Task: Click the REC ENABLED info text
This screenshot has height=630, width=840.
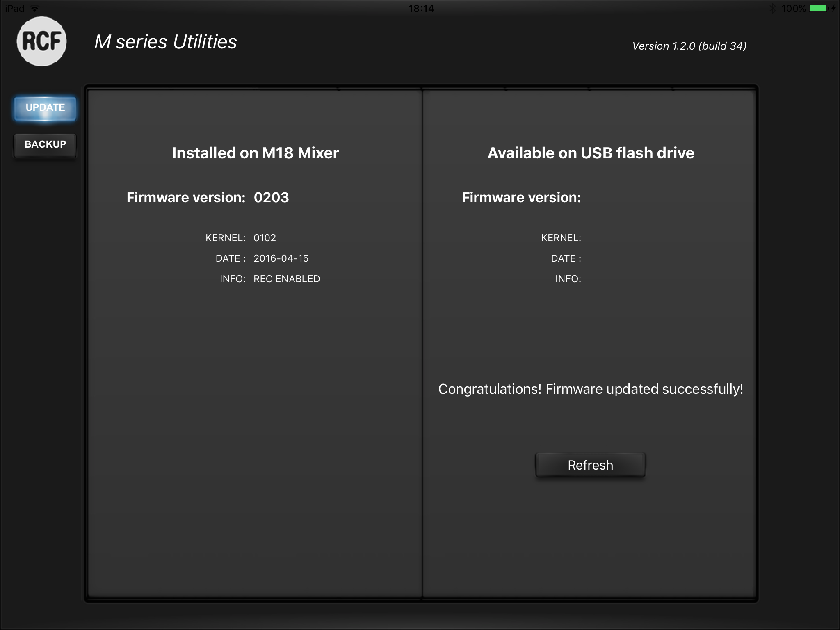Action: [x=287, y=279]
